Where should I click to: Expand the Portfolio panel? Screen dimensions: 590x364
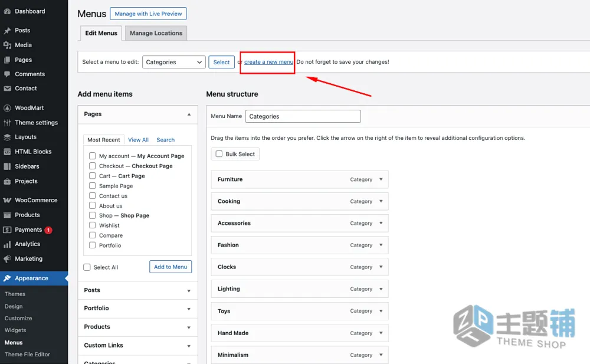(x=189, y=309)
